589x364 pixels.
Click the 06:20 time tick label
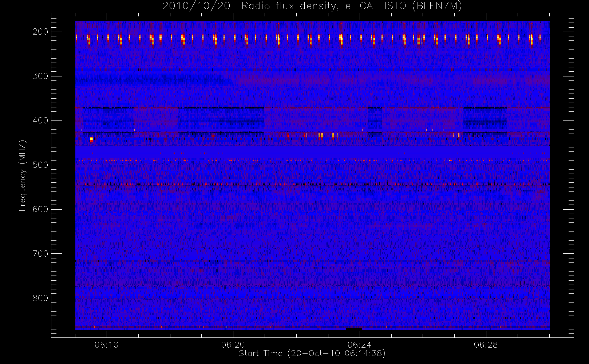point(233,345)
